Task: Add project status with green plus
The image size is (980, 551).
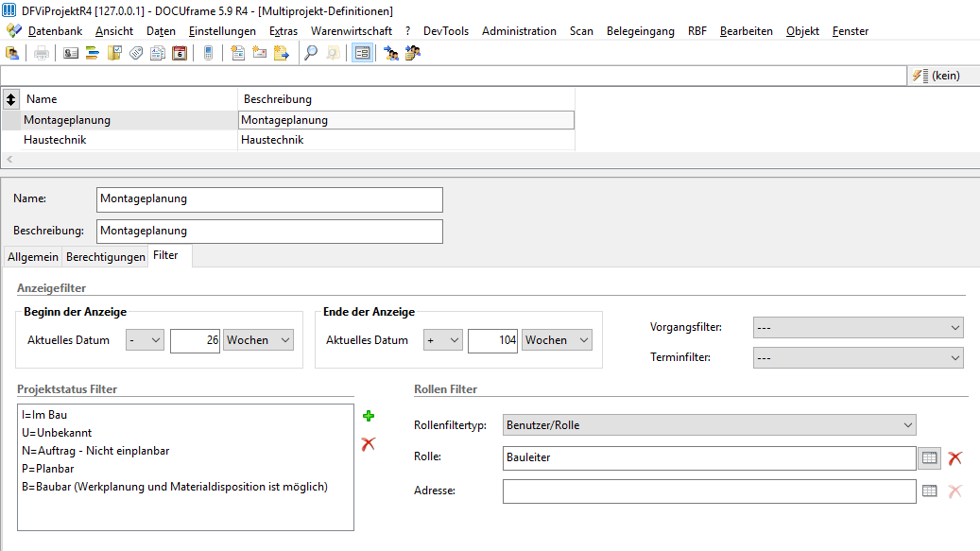Action: tap(369, 416)
